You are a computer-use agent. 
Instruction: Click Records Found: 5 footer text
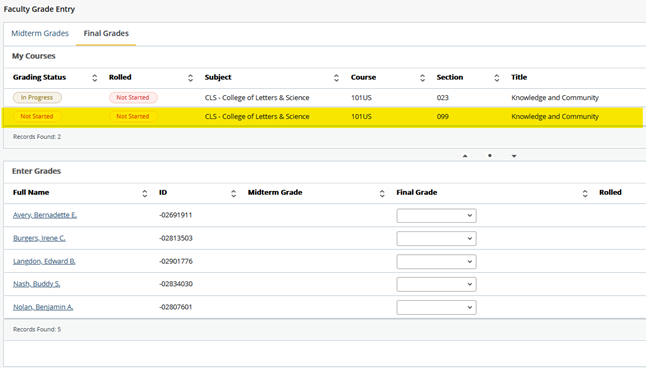37,330
